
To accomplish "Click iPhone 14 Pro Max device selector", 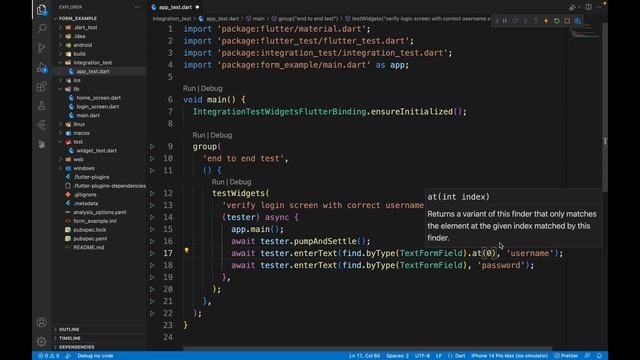I will point(509,356).
